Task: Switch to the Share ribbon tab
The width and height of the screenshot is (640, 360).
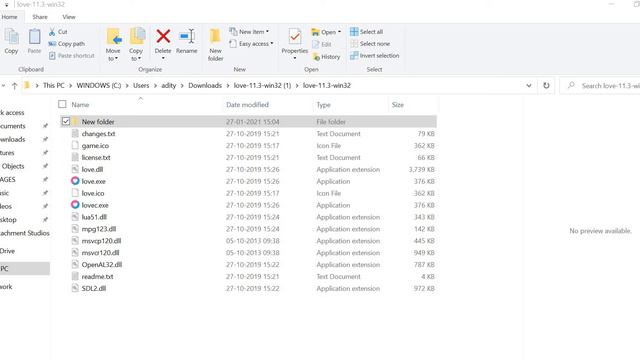Action: (x=40, y=17)
